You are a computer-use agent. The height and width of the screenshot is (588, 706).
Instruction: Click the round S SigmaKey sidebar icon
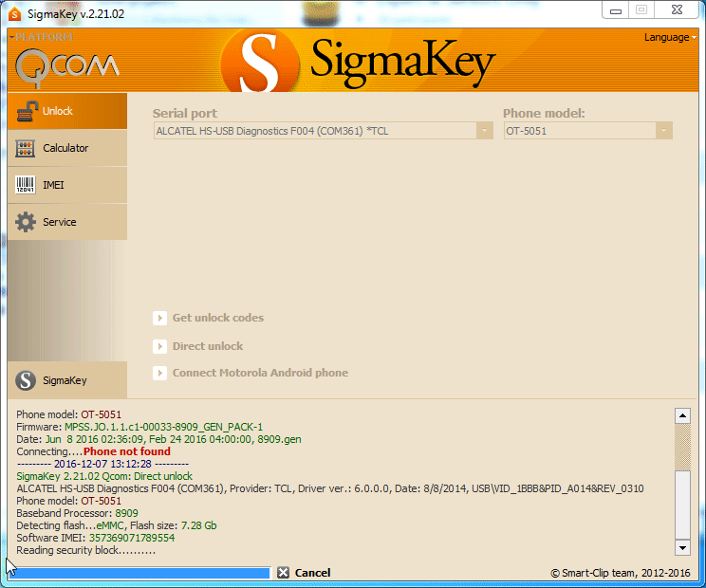[26, 380]
